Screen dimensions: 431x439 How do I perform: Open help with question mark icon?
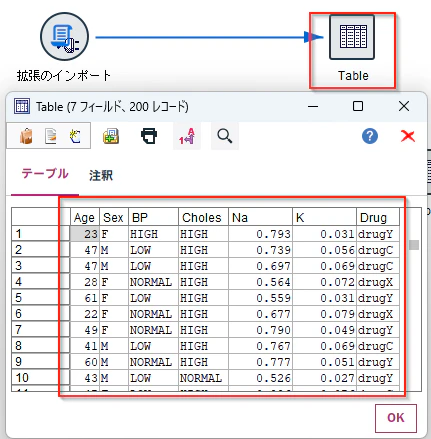coord(370,136)
